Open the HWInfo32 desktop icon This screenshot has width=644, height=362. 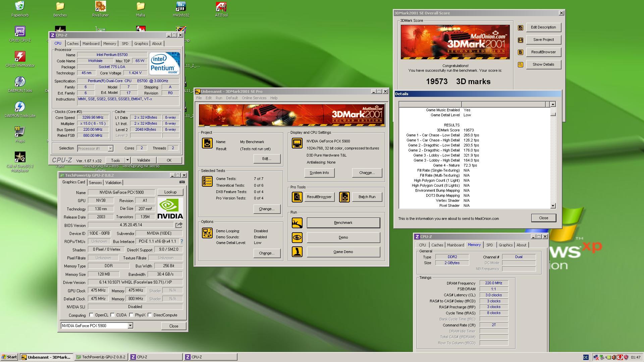click(x=181, y=6)
